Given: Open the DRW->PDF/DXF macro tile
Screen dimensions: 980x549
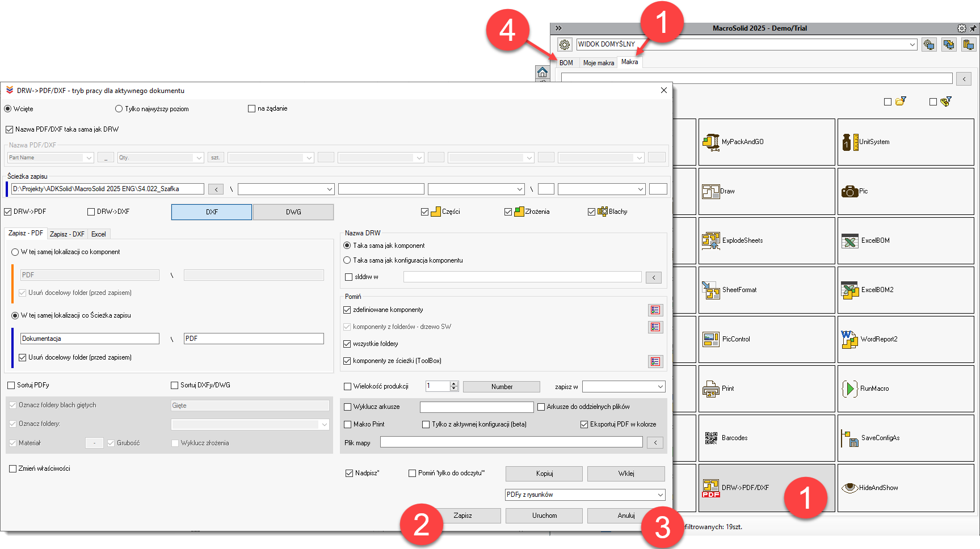Looking at the screenshot, I should click(x=766, y=488).
